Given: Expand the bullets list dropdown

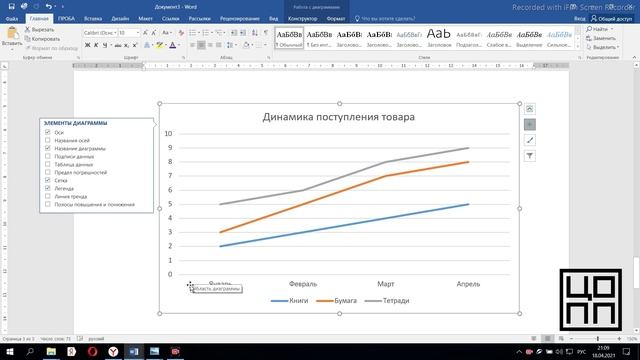Looking at the screenshot, I should tap(198, 33).
